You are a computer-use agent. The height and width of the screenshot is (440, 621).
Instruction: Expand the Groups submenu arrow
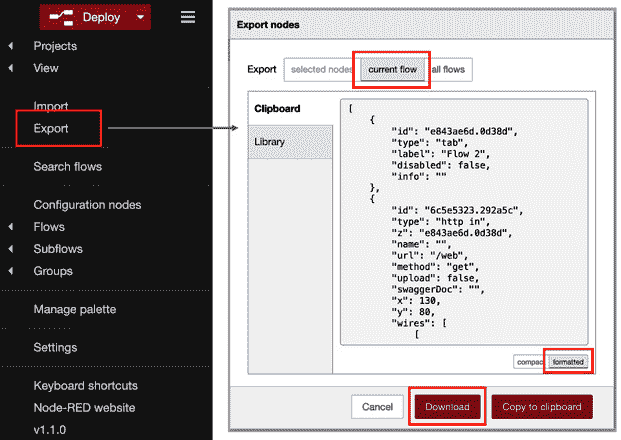(x=11, y=271)
